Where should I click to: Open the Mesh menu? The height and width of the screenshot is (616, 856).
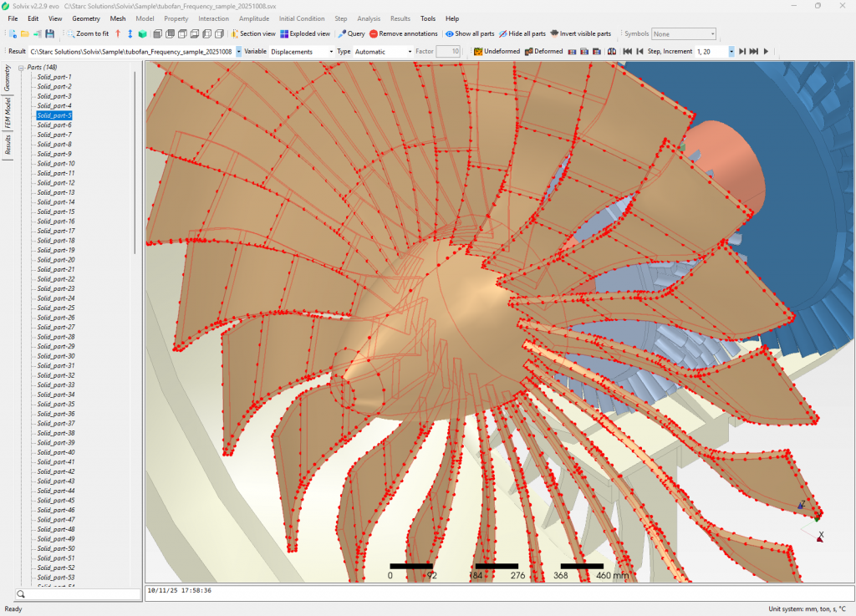[x=118, y=18]
